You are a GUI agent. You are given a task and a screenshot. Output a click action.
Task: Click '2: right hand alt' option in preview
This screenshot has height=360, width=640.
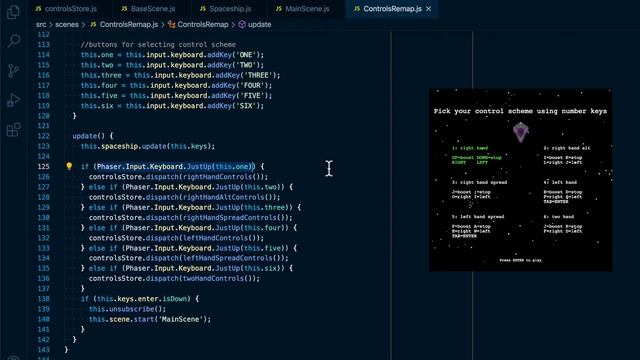(x=567, y=148)
